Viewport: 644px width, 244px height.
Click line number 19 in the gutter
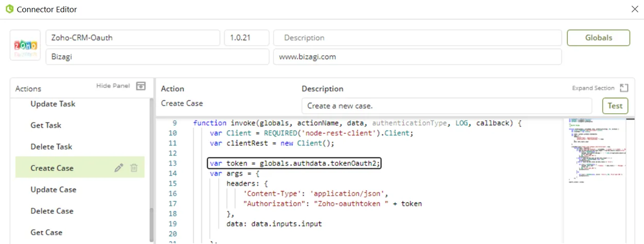point(173,224)
